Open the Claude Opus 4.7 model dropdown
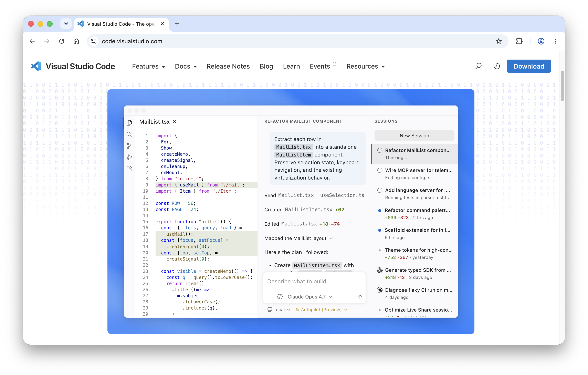 pyautogui.click(x=310, y=297)
